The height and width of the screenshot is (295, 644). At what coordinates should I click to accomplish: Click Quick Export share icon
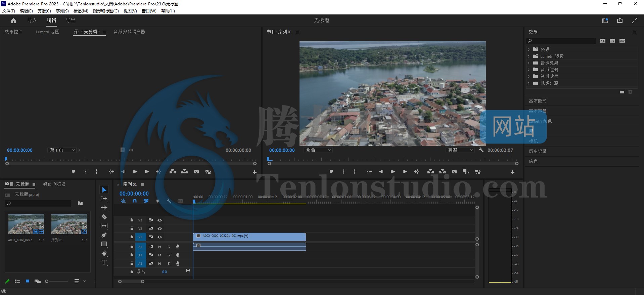pos(620,20)
